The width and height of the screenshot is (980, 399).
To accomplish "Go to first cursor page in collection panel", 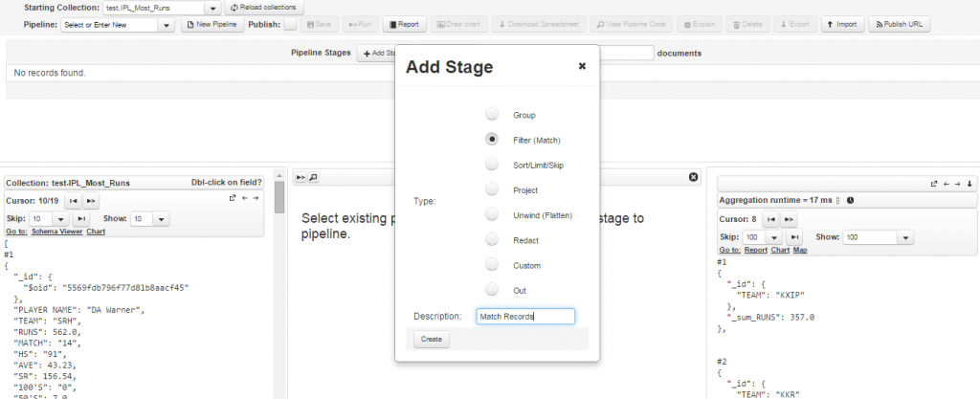I will pos(72,201).
